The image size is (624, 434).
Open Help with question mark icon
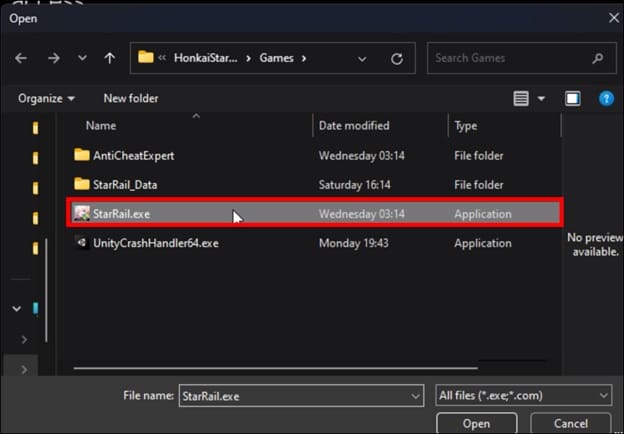[x=606, y=98]
